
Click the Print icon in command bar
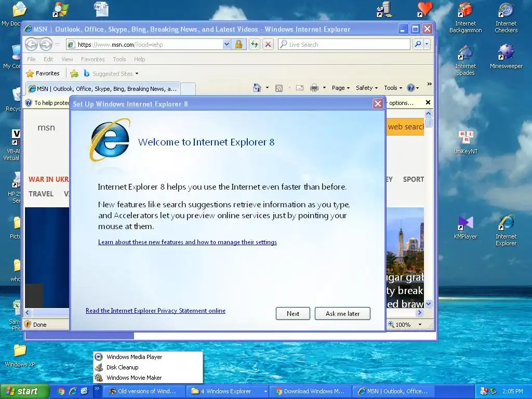pos(314,88)
